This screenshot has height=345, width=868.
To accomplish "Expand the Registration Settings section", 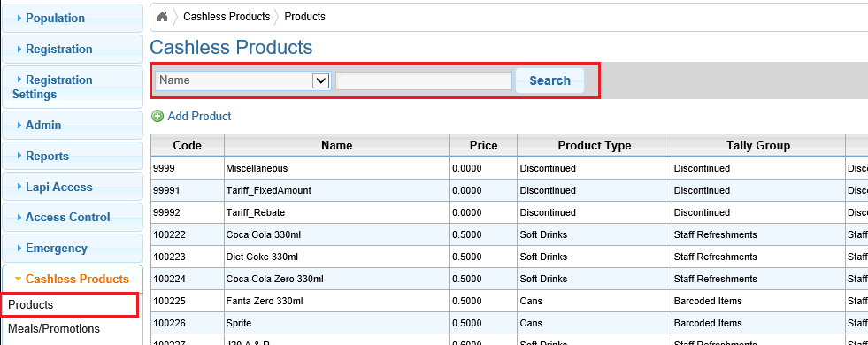I will pyautogui.click(x=73, y=87).
